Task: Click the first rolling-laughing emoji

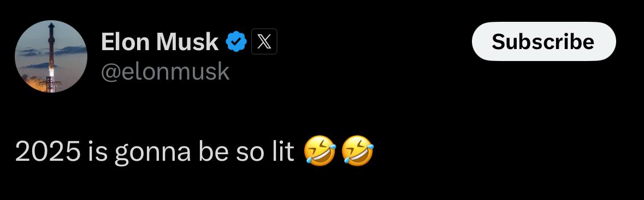Action: point(320,151)
